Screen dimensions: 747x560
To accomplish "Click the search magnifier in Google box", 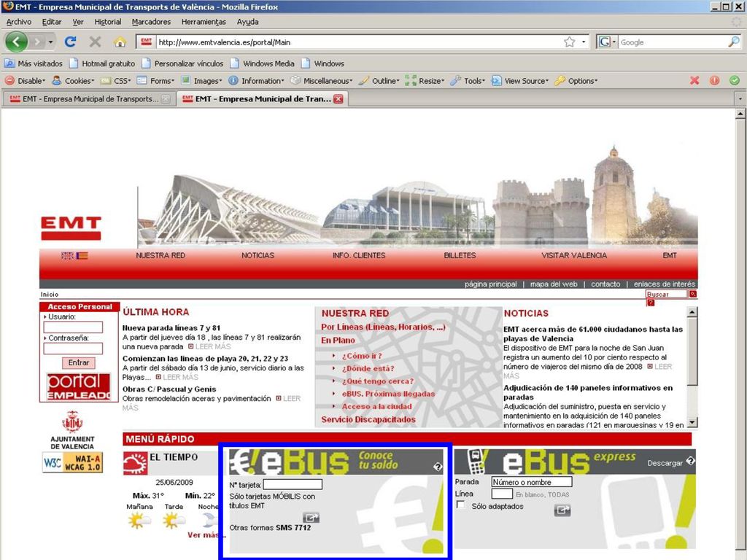I will tap(734, 42).
